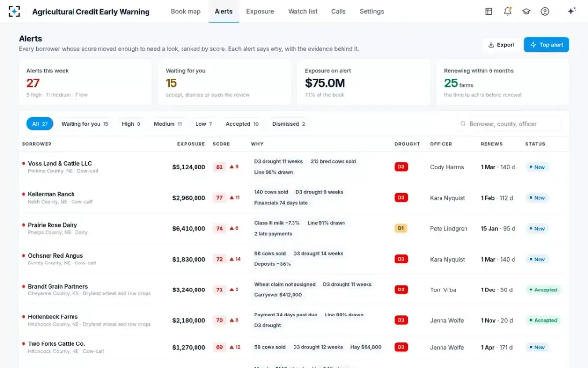The image size is (588, 368).
Task: Click the "Financials 74 days late" reason tag
Action: tap(281, 203)
